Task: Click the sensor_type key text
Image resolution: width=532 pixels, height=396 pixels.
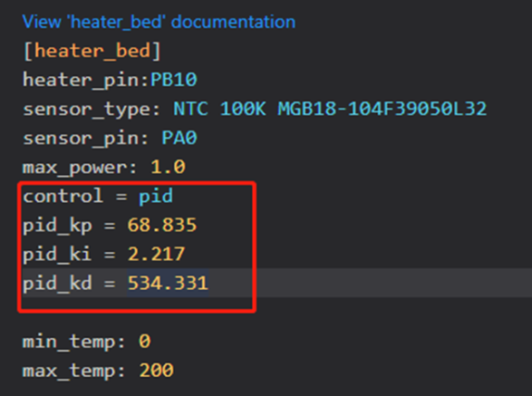Action: tap(88, 110)
